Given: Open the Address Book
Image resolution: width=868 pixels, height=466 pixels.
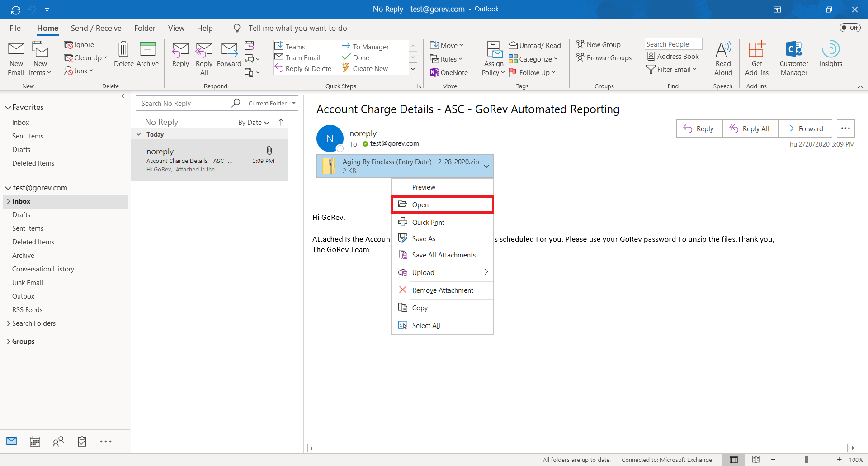Looking at the screenshot, I should (x=673, y=56).
